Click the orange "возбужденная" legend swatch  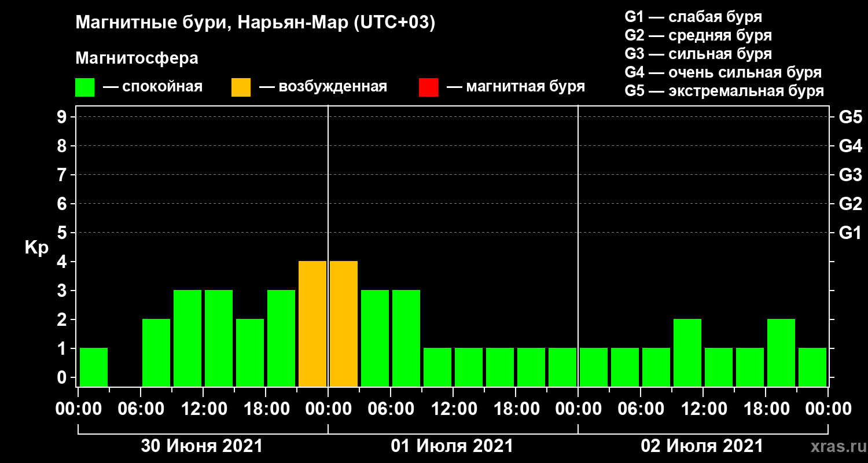click(x=241, y=87)
